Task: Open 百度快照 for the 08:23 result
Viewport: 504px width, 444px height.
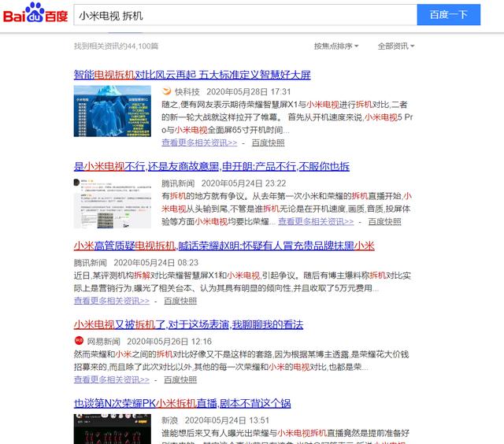Action: 180,301
